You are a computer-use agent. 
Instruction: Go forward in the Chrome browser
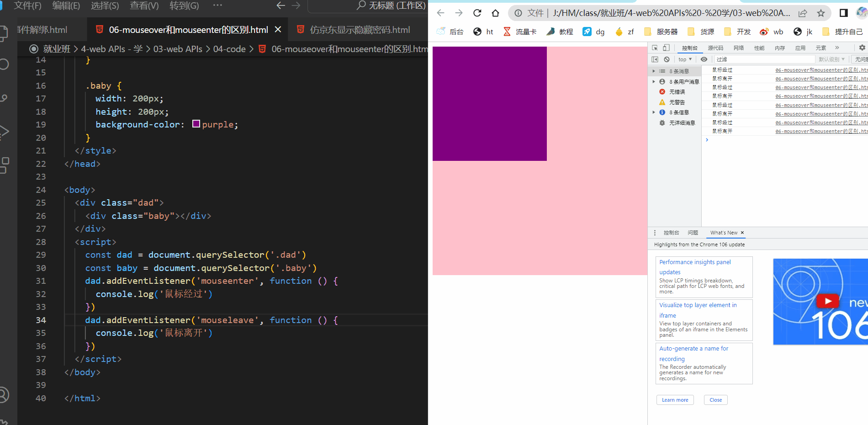pyautogui.click(x=459, y=13)
